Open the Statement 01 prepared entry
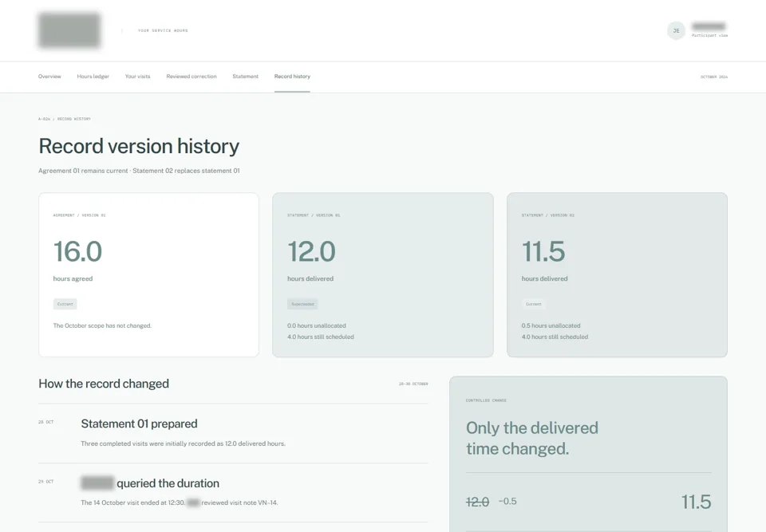 click(x=233, y=434)
